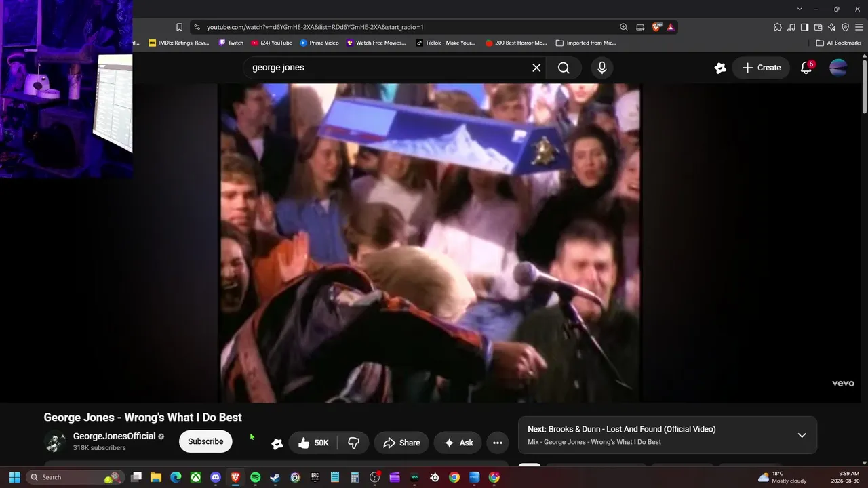Image resolution: width=868 pixels, height=488 pixels.
Task: Open Leo AI sparkle icon in toolbar
Action: (831, 27)
